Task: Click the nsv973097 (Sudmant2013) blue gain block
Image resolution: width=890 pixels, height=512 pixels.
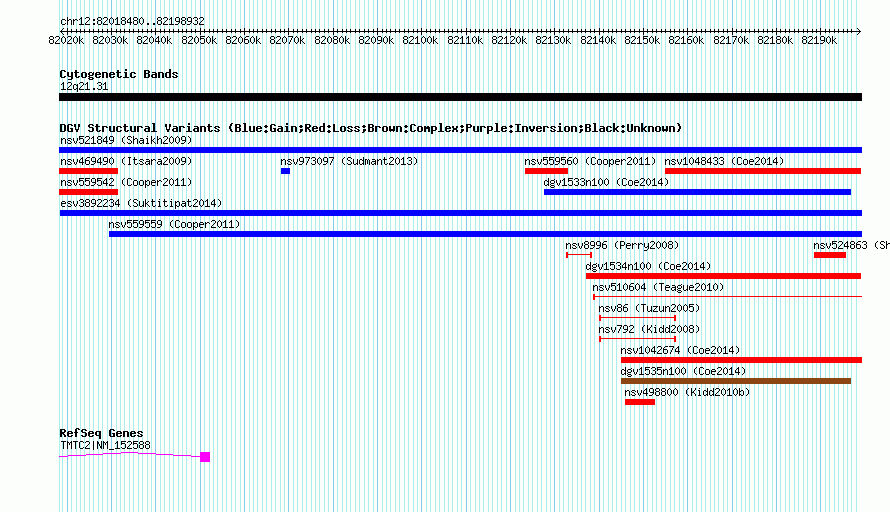Action: (286, 171)
